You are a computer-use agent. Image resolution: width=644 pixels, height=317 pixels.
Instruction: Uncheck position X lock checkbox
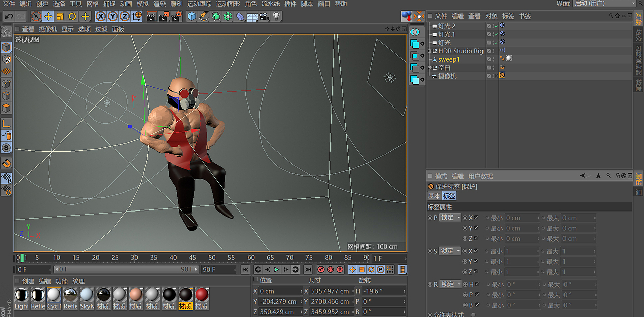coord(477,218)
